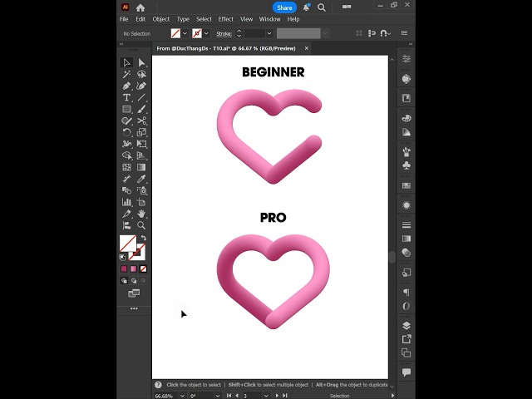532x399 pixels.
Task: Select the Symbol Sprayer tool
Action: coord(141,190)
